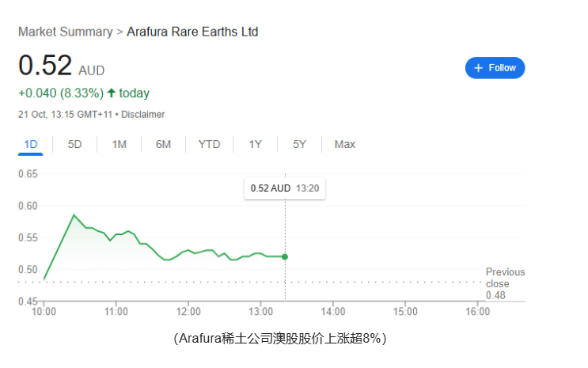Image resolution: width=588 pixels, height=368 pixels.
Task: Open the Market Summary link
Action: [65, 32]
